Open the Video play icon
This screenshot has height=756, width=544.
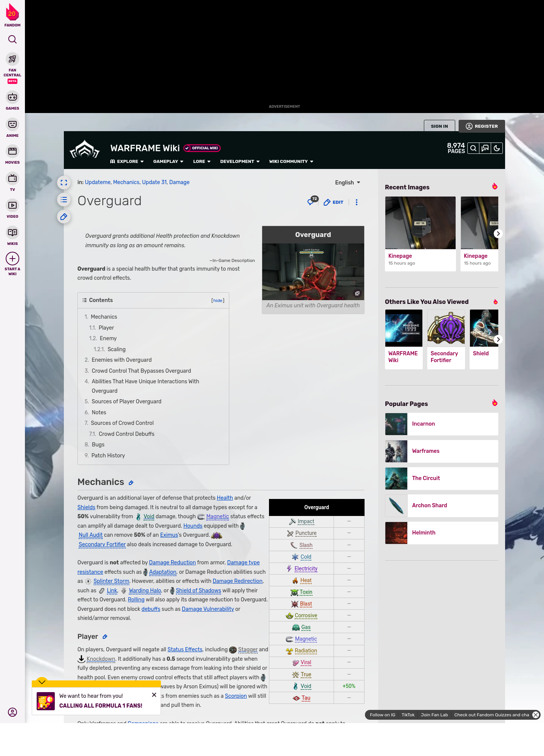(12, 205)
